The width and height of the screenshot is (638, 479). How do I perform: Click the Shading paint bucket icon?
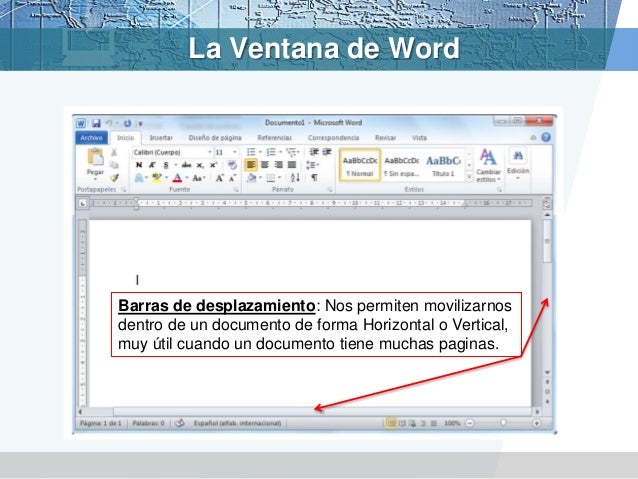(251, 178)
